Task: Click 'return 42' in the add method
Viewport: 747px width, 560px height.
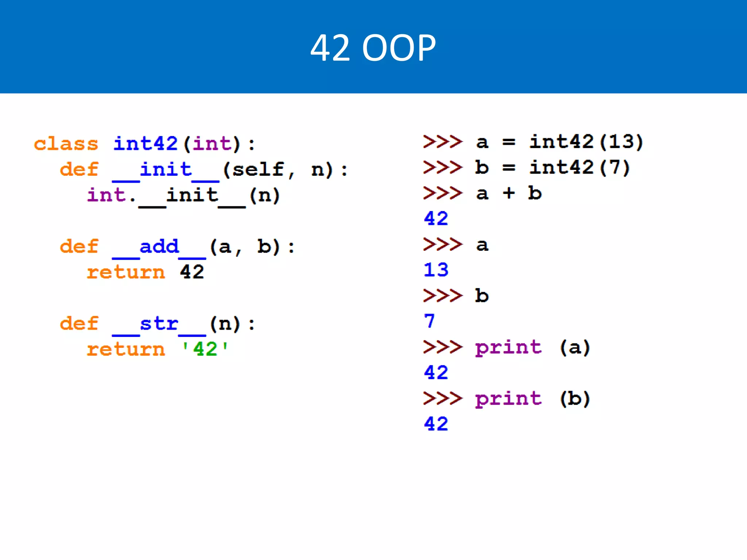Action: (145, 272)
